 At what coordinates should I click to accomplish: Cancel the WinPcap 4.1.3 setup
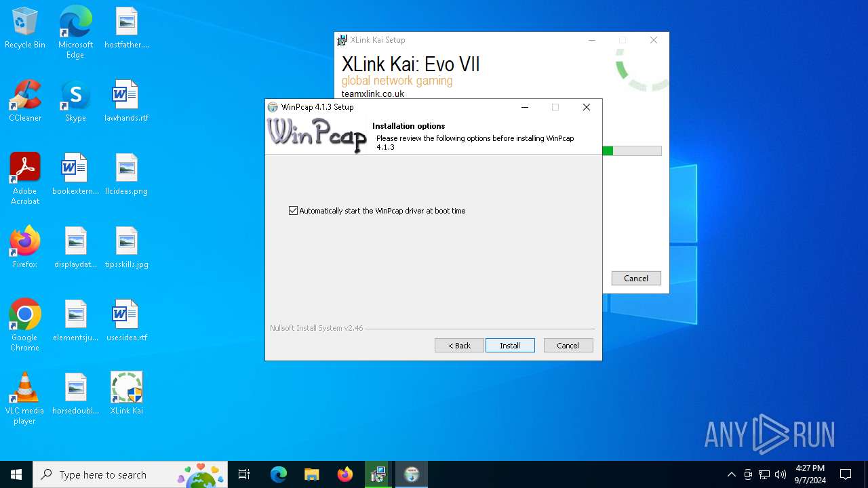coord(568,346)
